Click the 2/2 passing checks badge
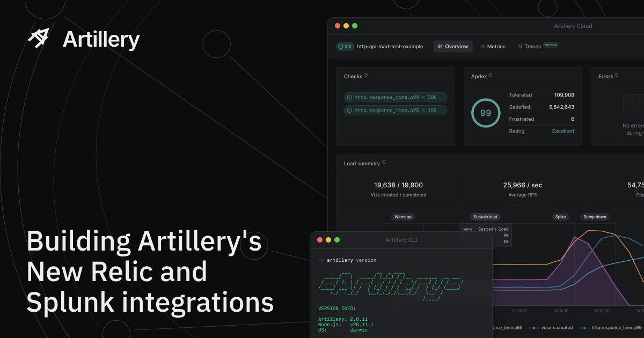644x338 pixels. click(x=343, y=46)
